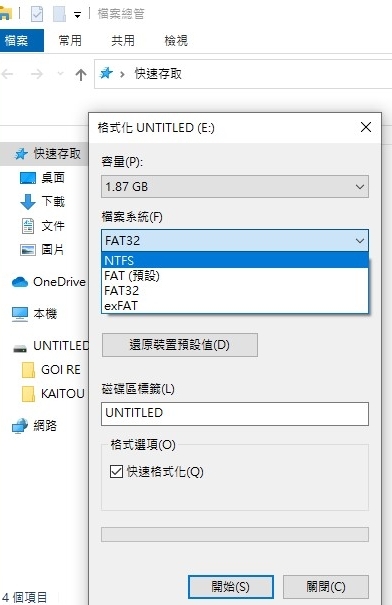Select NTFS from the file system list

pyautogui.click(x=235, y=260)
